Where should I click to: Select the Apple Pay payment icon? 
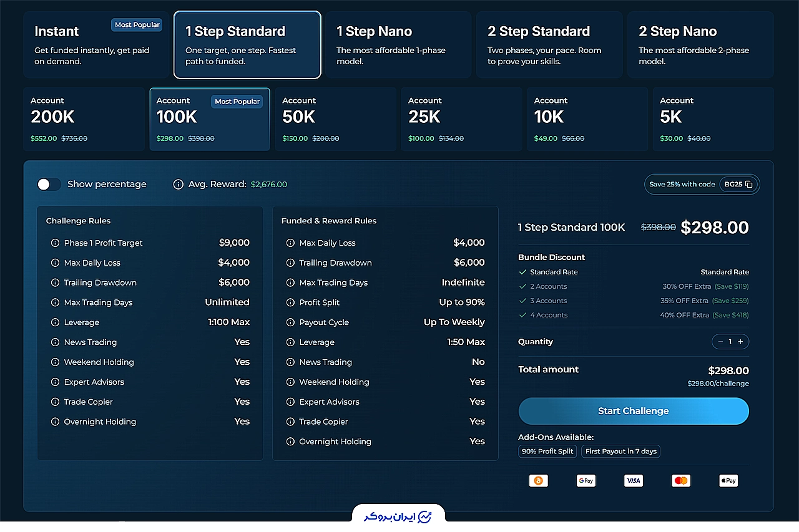(x=728, y=481)
